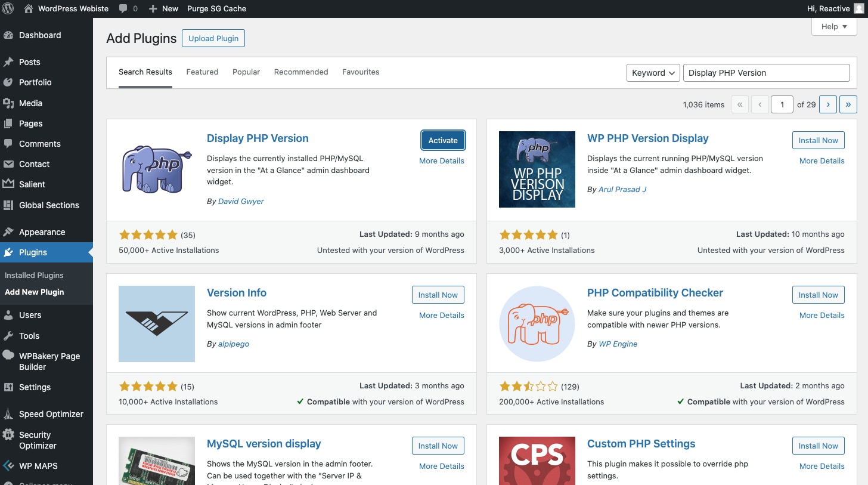Open the Keyword search type dropdown
868x485 pixels.
(x=653, y=73)
